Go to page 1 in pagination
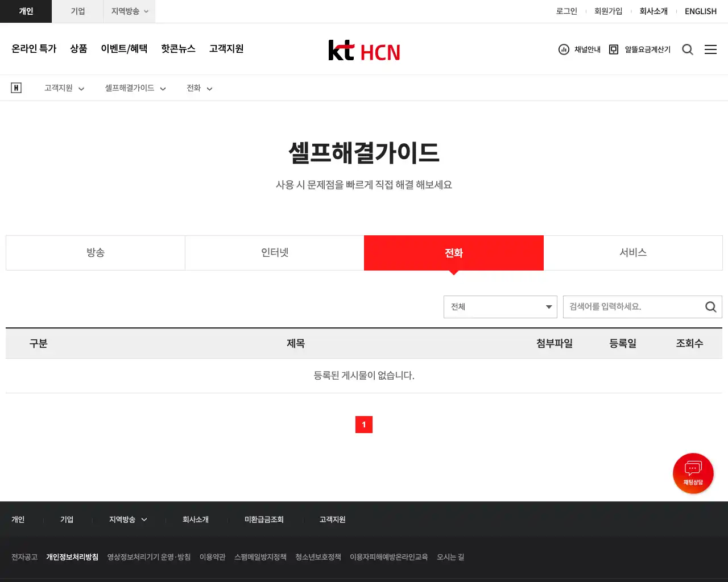The image size is (728, 582). pos(364,425)
